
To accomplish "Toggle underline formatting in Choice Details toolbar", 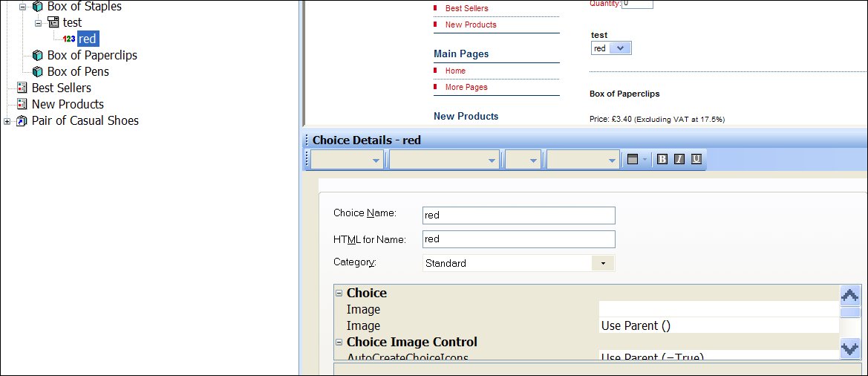I will tap(696, 159).
